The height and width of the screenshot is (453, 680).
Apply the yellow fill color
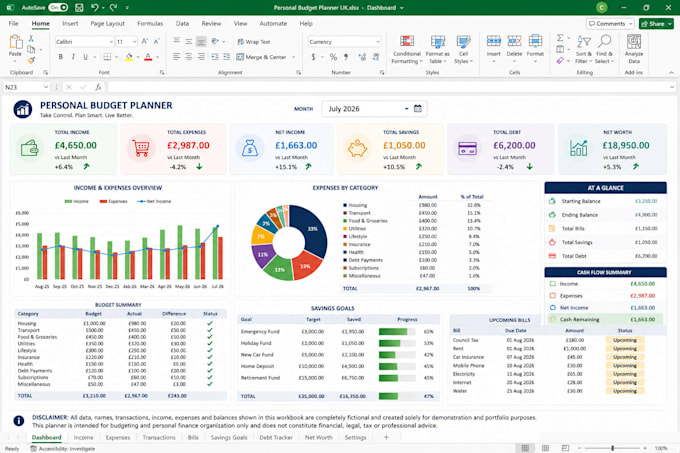click(129, 57)
